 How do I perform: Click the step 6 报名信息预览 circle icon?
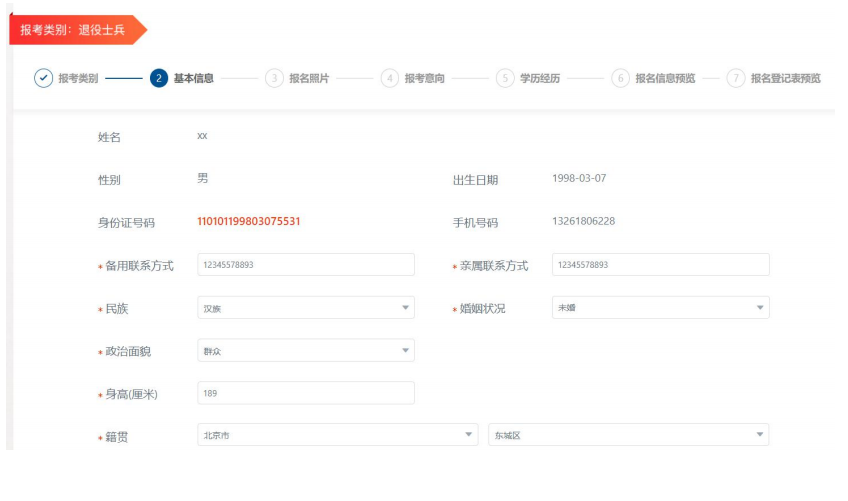tap(620, 78)
